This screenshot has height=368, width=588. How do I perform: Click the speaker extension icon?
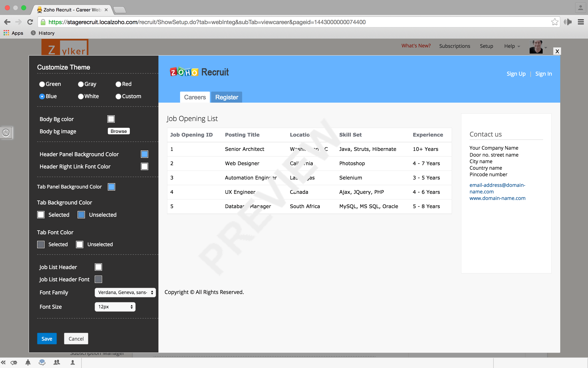coord(568,22)
